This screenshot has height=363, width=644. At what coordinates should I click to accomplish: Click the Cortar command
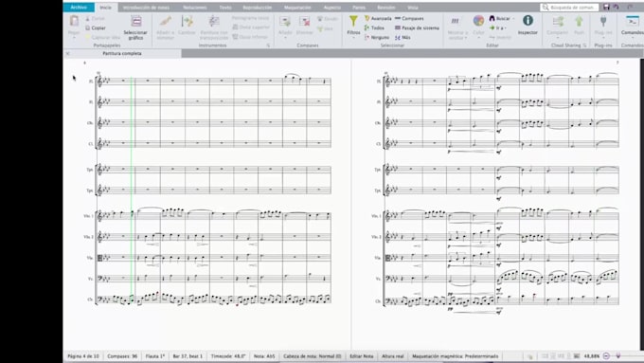click(x=96, y=19)
